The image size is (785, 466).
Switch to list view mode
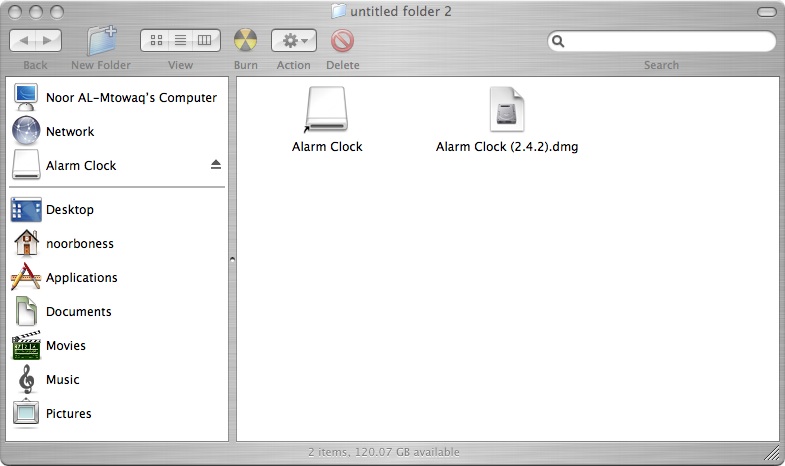pos(180,41)
